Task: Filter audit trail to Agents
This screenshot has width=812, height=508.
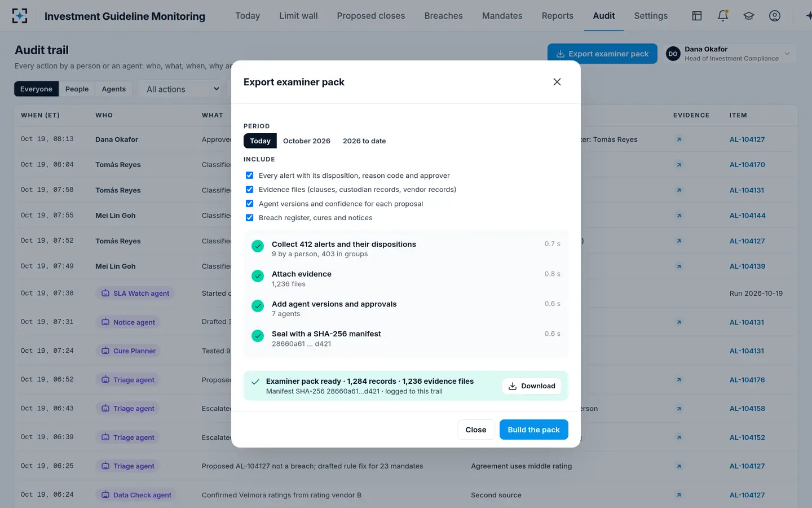Action: pyautogui.click(x=114, y=89)
